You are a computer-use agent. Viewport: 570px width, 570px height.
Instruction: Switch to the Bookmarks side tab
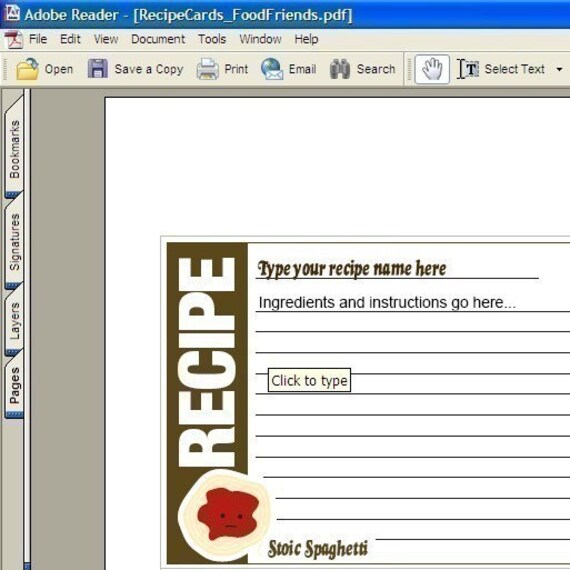15,149
